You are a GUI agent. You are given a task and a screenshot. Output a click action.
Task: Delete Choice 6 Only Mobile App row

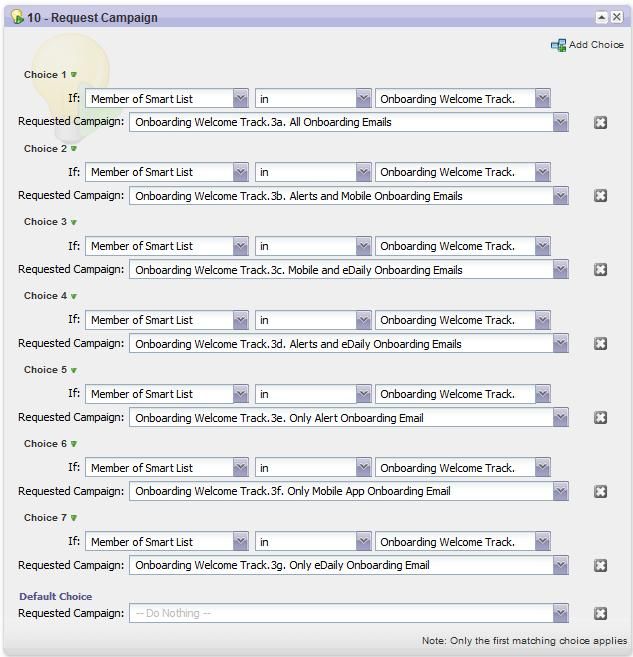tap(600, 492)
